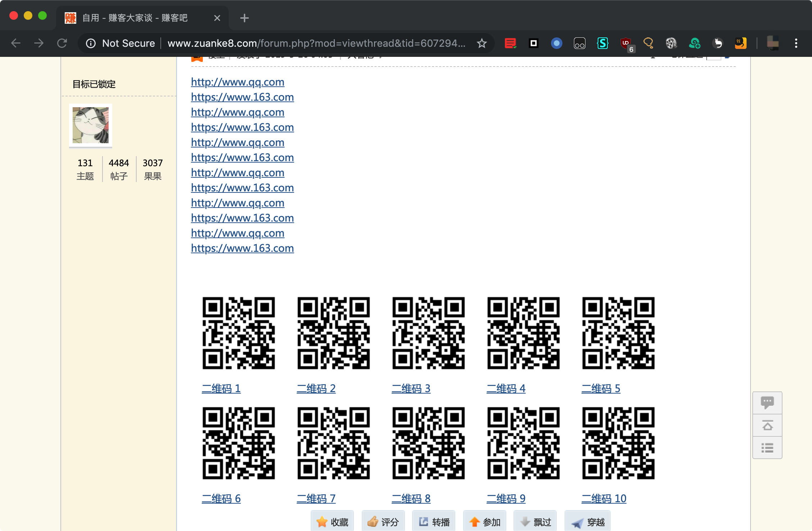
Task: Open site info next to Not Secure
Action: [91, 44]
